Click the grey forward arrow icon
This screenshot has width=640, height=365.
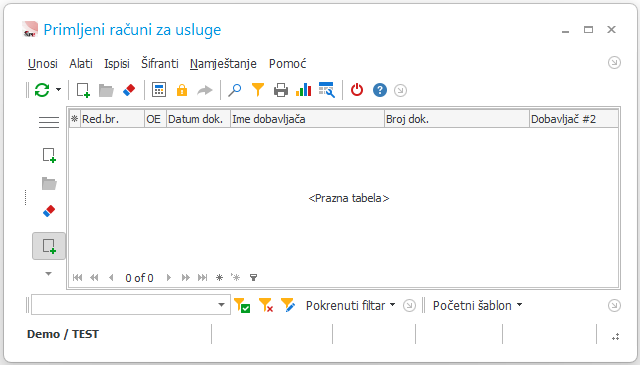[205, 90]
